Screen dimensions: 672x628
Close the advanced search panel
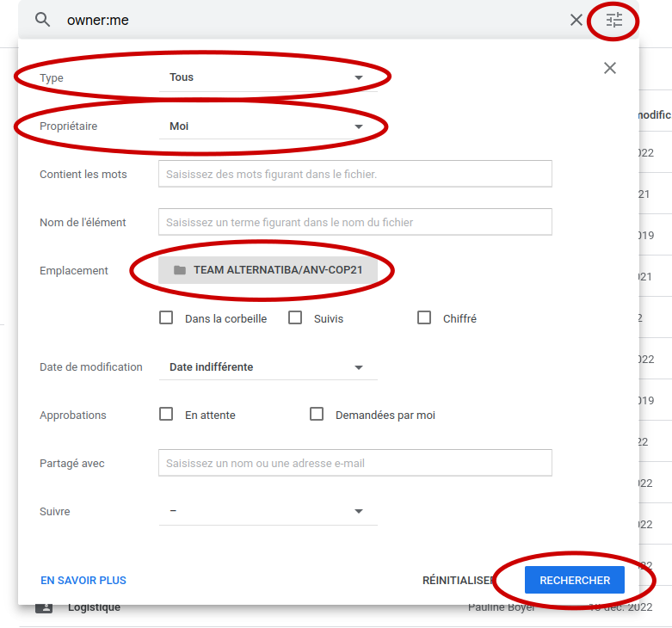pos(610,68)
